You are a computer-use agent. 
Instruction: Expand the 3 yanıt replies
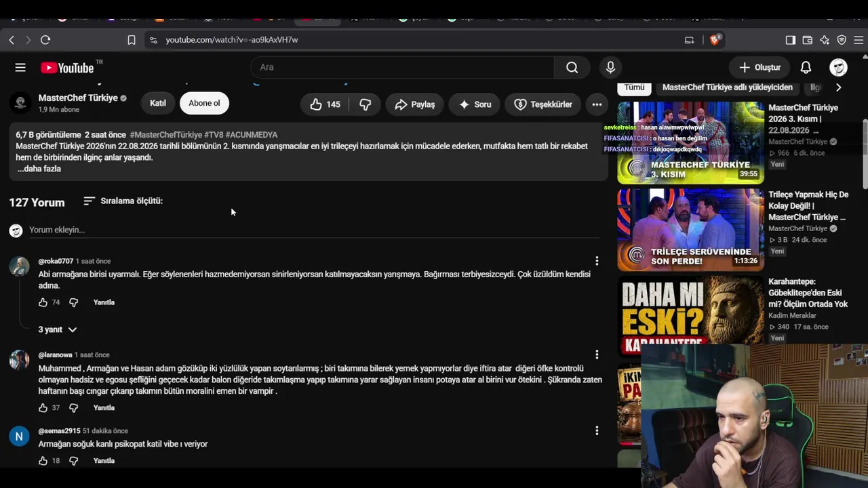tap(58, 329)
